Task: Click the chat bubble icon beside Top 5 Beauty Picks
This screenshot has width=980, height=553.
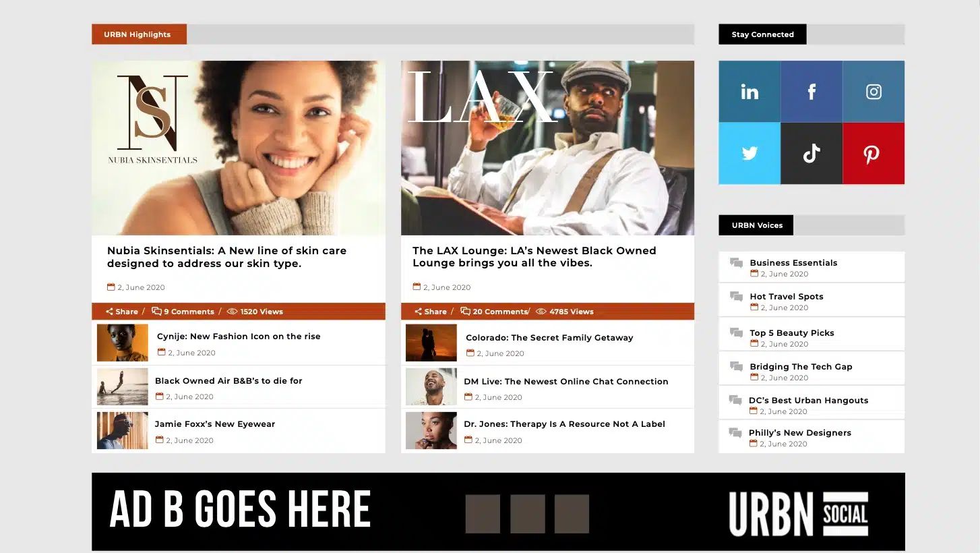Action: click(736, 333)
